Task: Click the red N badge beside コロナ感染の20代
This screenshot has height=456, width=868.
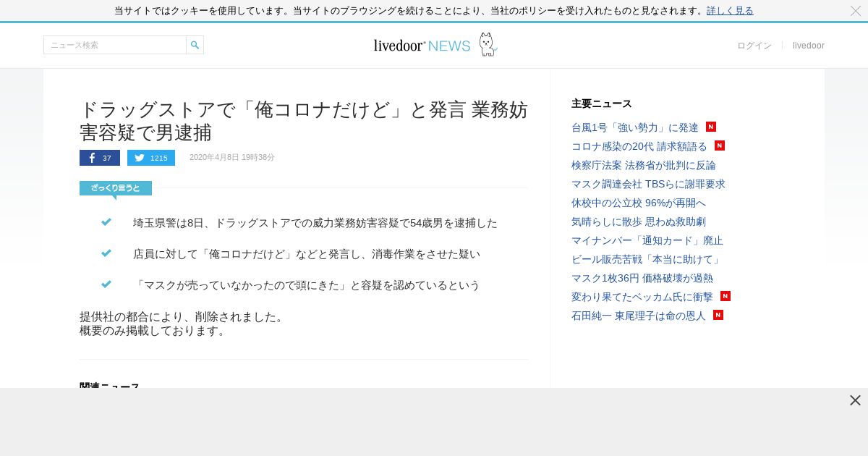Action: click(x=720, y=145)
